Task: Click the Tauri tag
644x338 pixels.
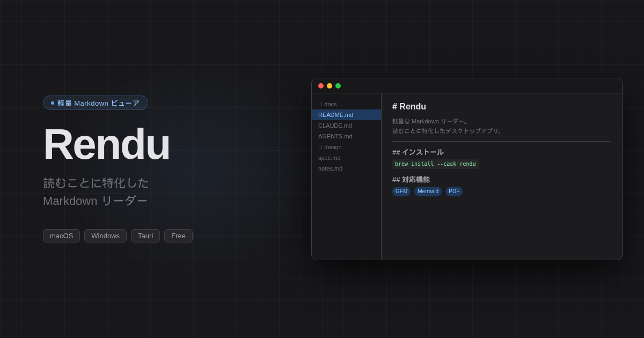Action: tap(145, 236)
